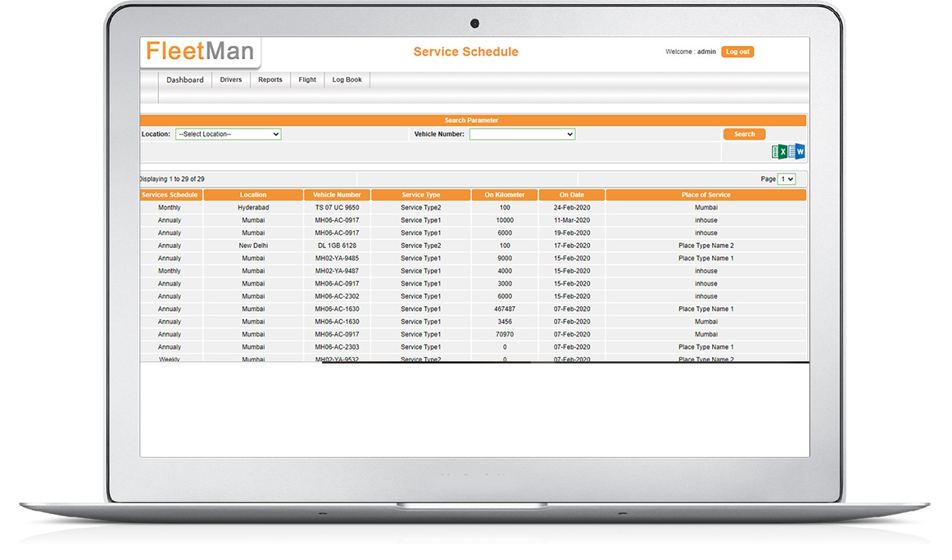Click the On Date column header
952x560 pixels.
tap(572, 195)
